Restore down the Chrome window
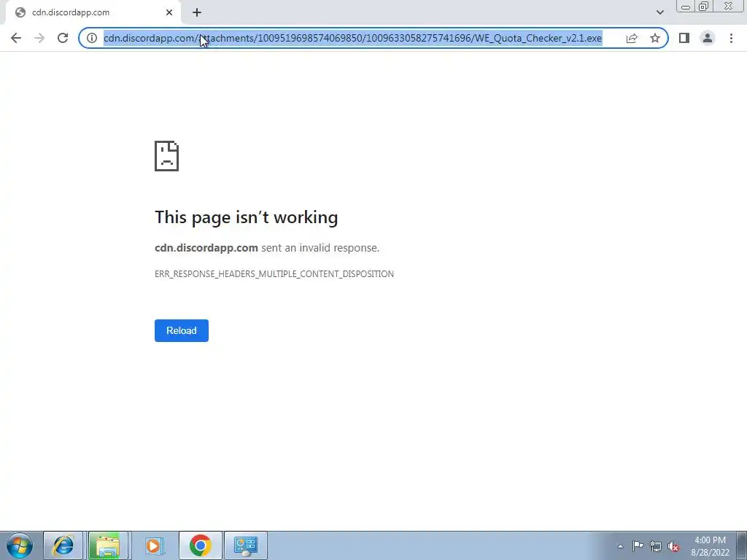 pyautogui.click(x=703, y=7)
